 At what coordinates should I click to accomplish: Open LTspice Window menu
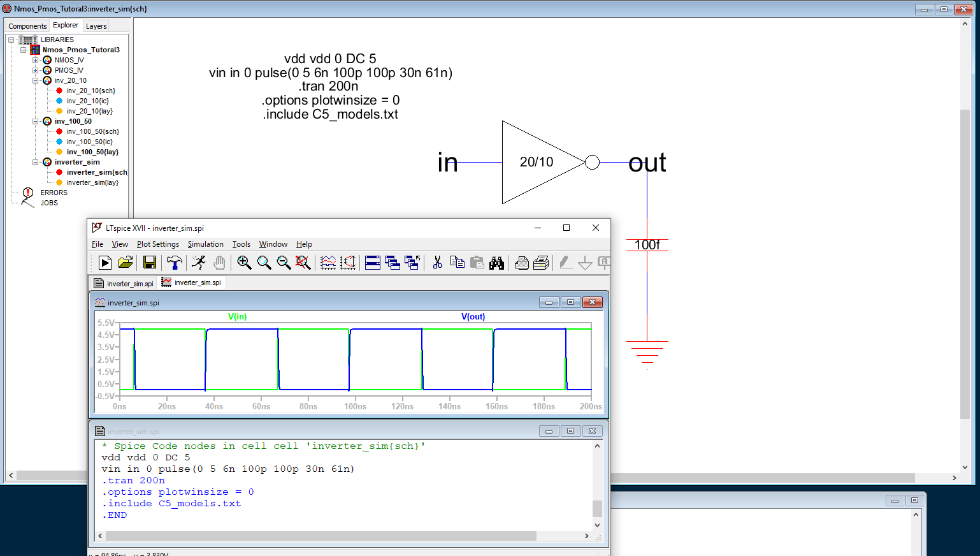(x=273, y=244)
